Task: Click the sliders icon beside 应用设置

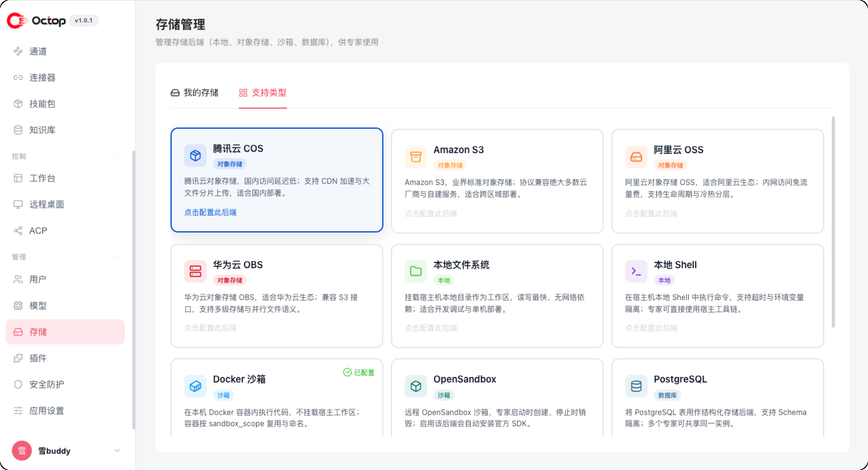Action: [x=18, y=411]
